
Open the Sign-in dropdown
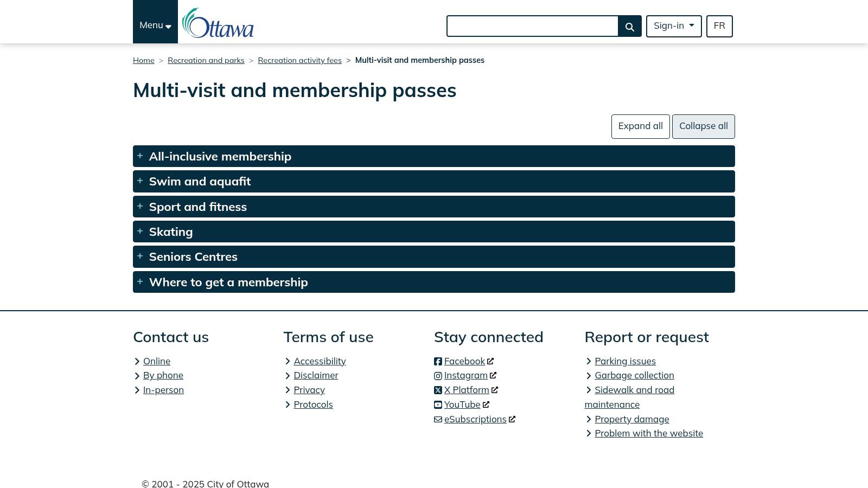[x=674, y=26]
